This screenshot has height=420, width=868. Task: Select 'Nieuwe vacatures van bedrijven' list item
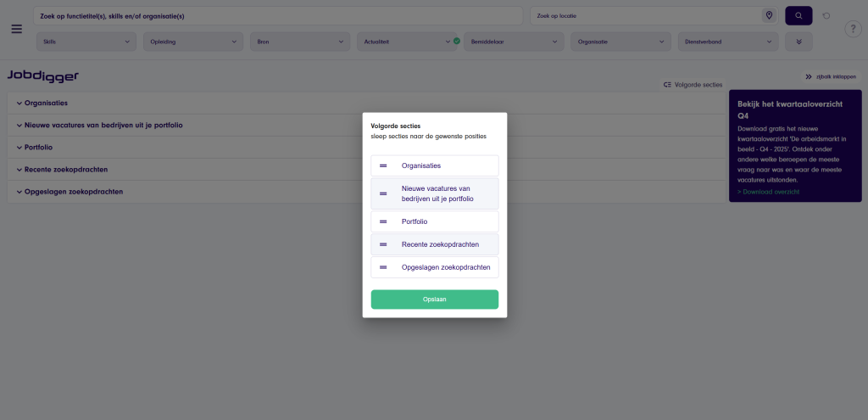pyautogui.click(x=437, y=193)
